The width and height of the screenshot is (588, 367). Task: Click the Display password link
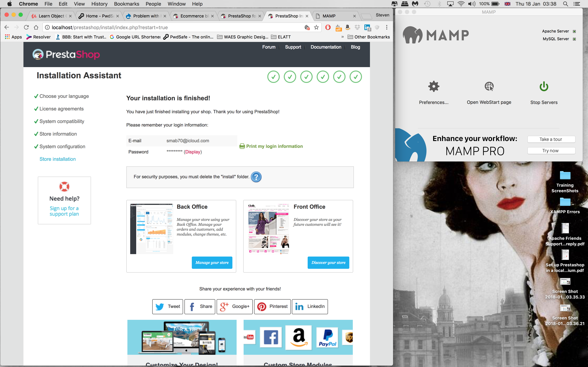click(193, 152)
